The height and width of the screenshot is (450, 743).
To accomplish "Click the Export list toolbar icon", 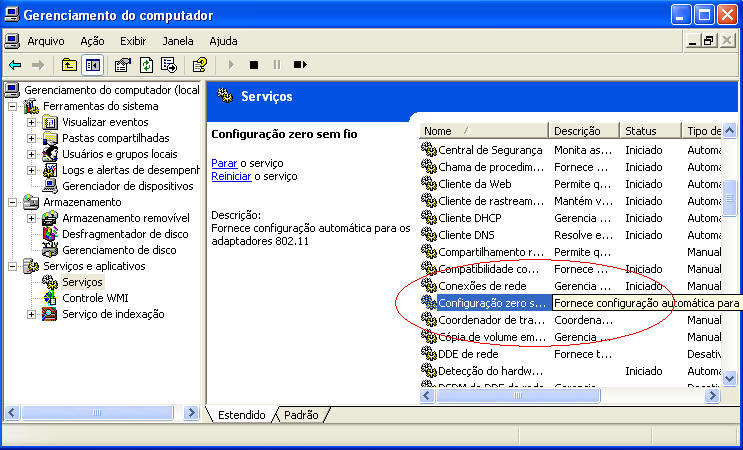I will point(169,65).
